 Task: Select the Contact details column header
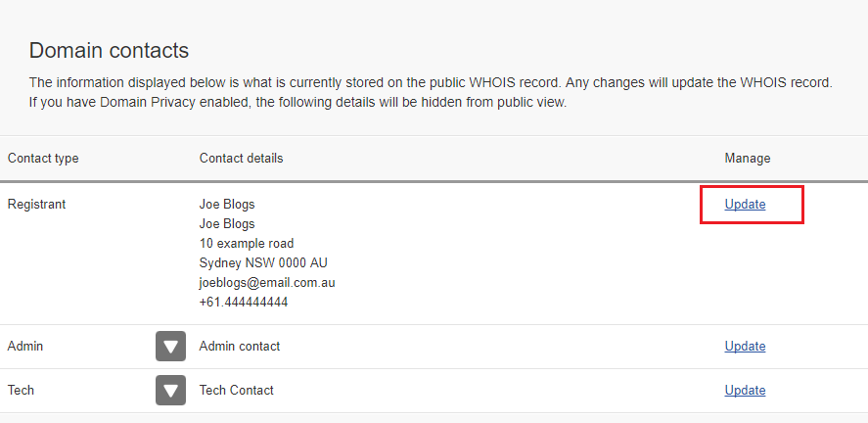point(241,159)
